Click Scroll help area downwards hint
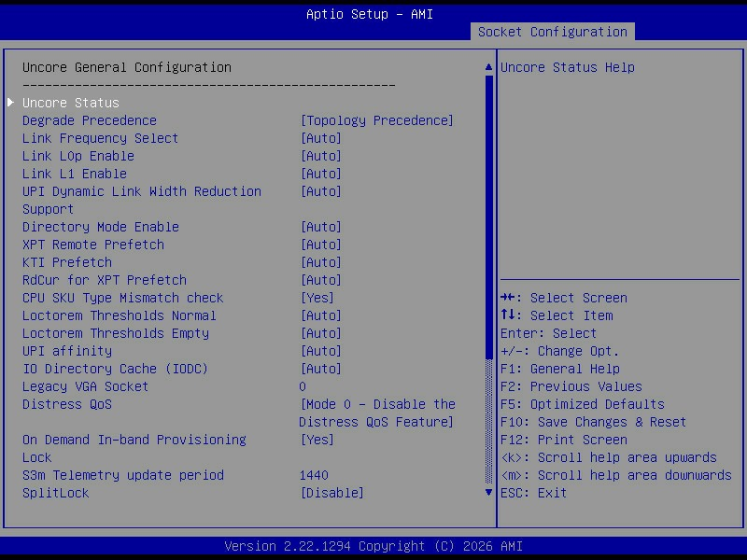Image resolution: width=747 pixels, height=560 pixels. click(x=616, y=475)
